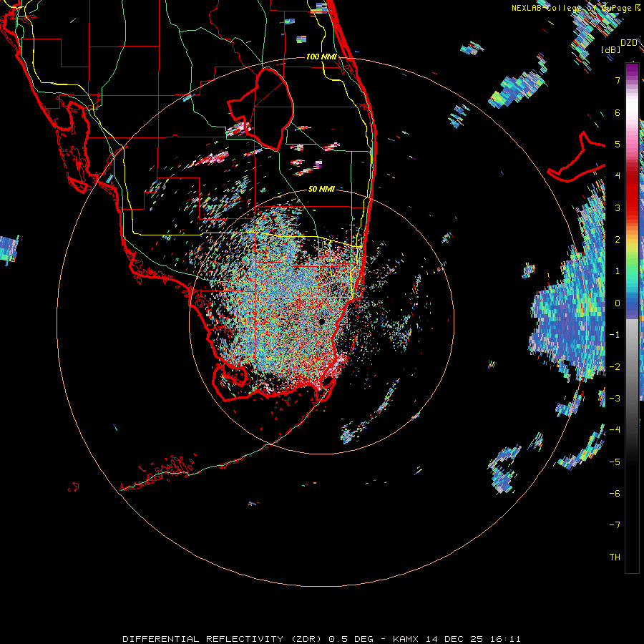This screenshot has width=644, height=644.
Task: Select the bottom caption naming KAMX differential reflectivity
Action: pos(321,639)
